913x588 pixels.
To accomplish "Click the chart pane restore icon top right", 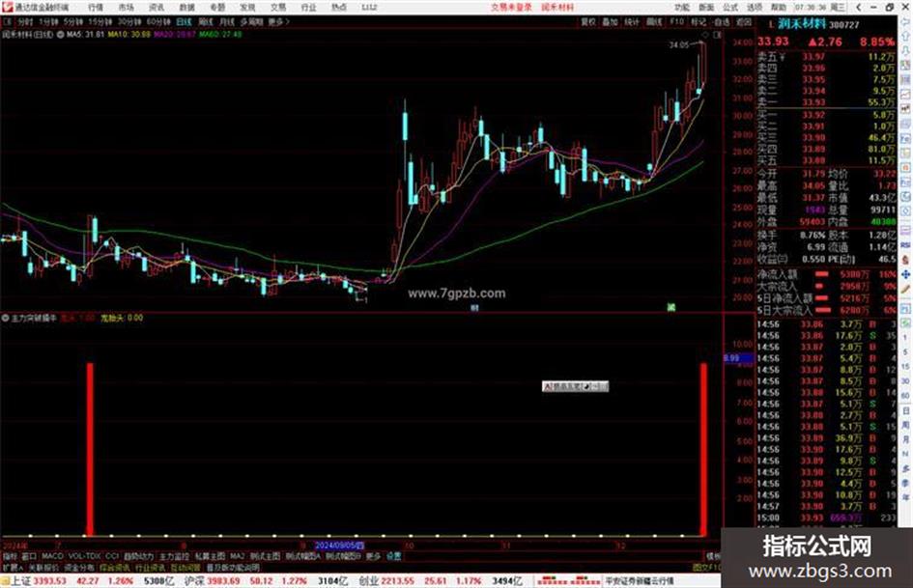I will click(x=717, y=35).
